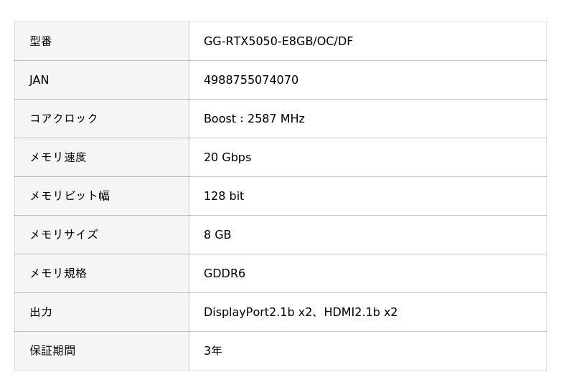Click the メモリ速度 label
This screenshot has height=392, width=574.
pos(58,158)
